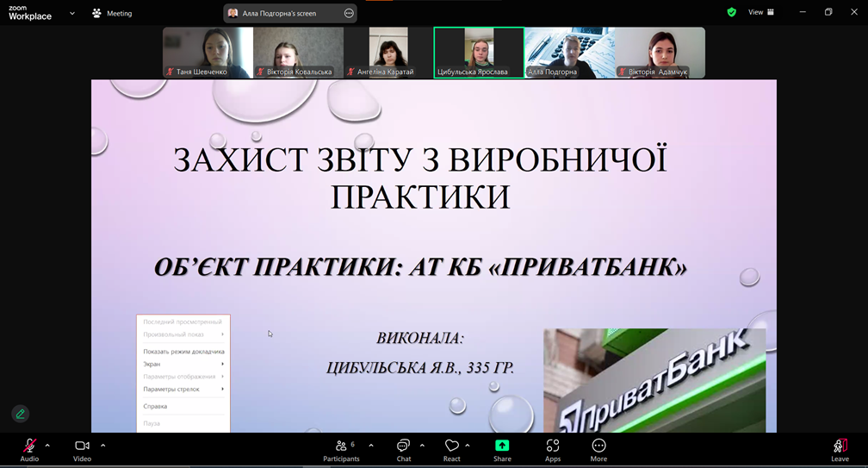Unmute microphone with the Audio button
868x468 pixels.
tap(29, 446)
